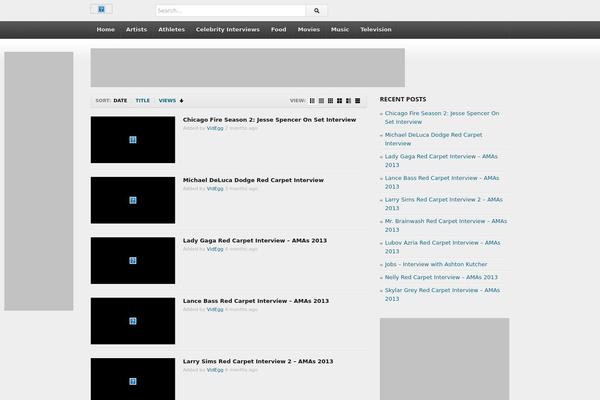Open the post title 'Chicago Fire Season 2: Jesse Spencer On Set Interview'

coord(269,120)
